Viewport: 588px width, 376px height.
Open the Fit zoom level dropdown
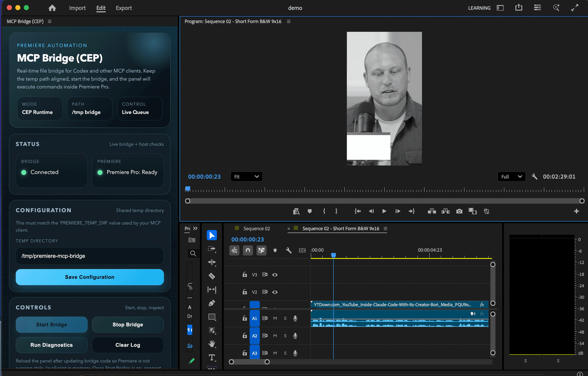click(246, 177)
